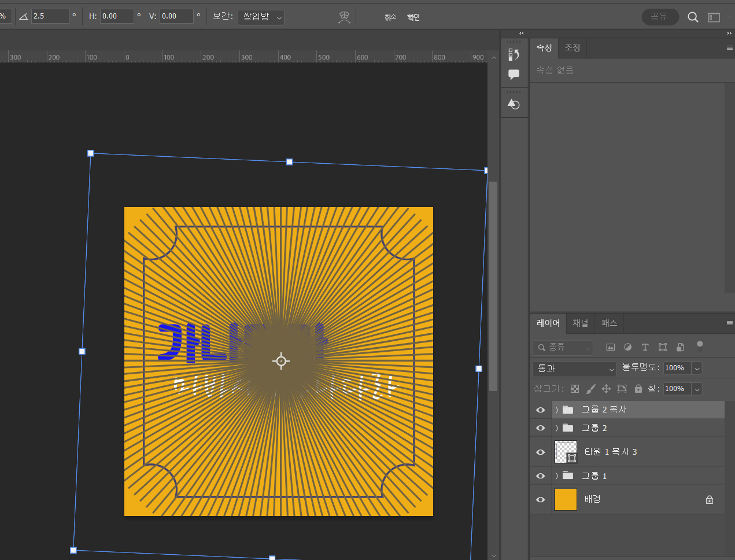Lock position move icon
Image resolution: width=735 pixels, height=560 pixels.
tap(606, 389)
